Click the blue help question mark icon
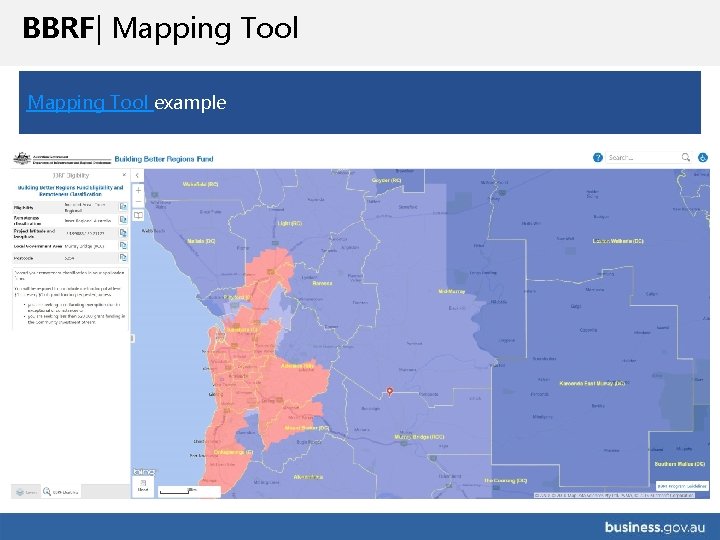The height and width of the screenshot is (540, 720). pyautogui.click(x=597, y=158)
